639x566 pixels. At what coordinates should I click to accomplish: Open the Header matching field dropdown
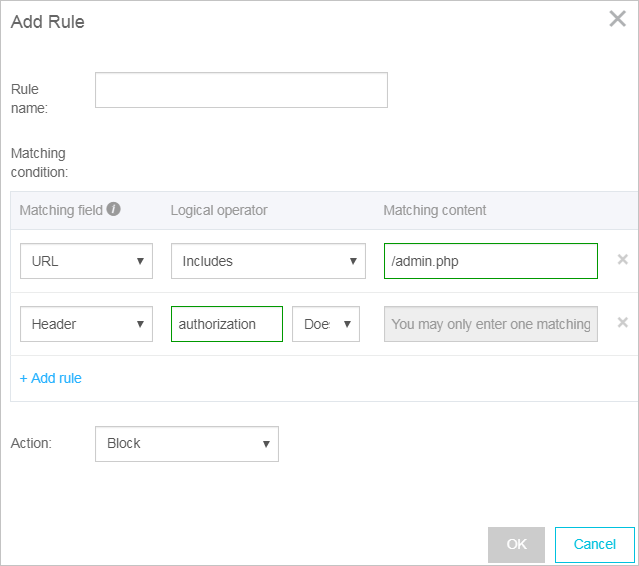[86, 324]
